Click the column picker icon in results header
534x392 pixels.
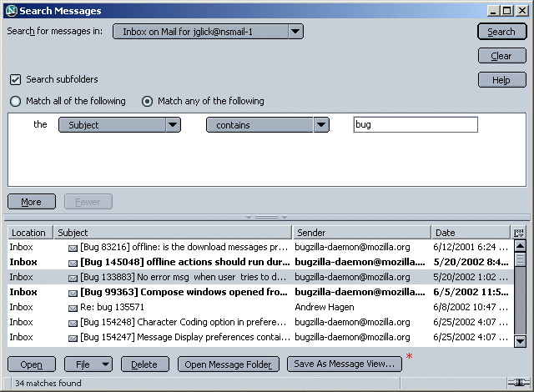(520, 233)
